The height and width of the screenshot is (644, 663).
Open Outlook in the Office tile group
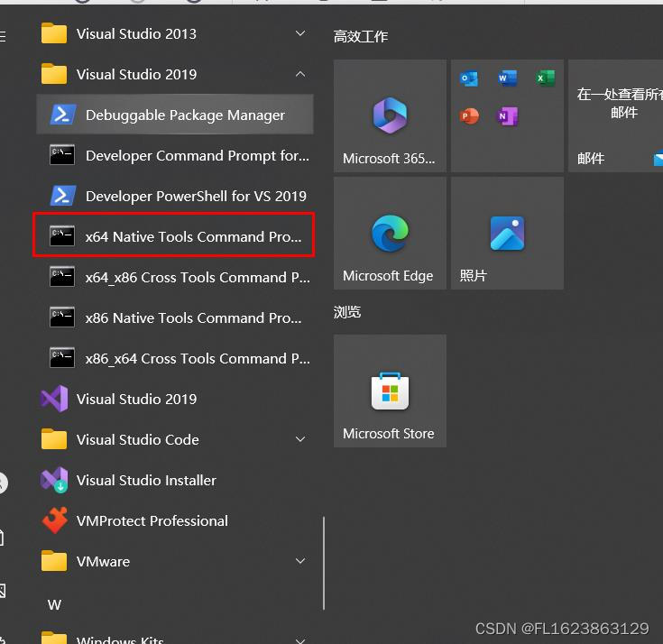(468, 78)
